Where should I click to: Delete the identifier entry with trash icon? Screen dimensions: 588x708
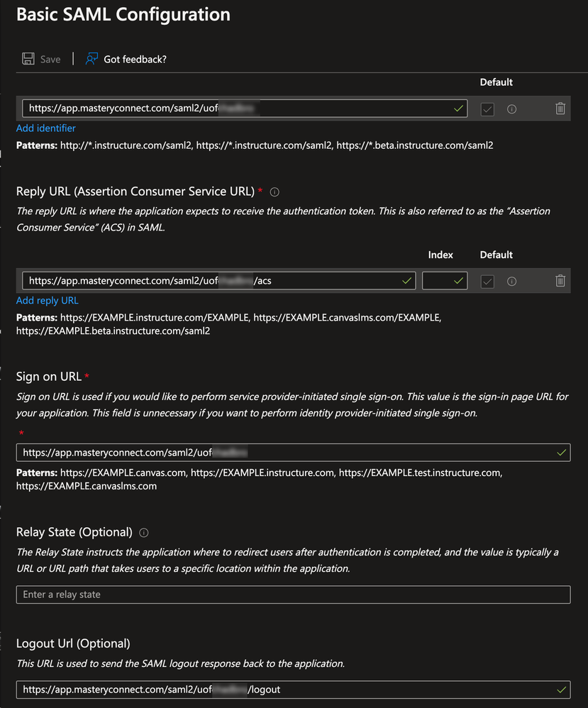point(560,109)
